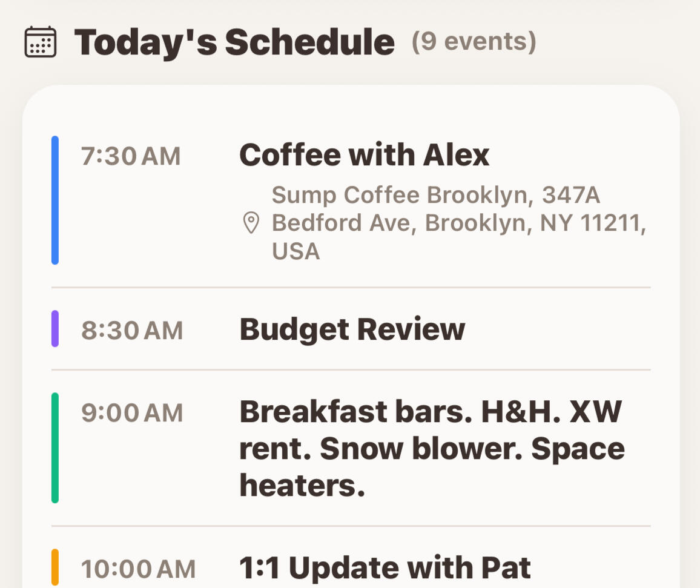Click the calendar icon beside Today's Schedule

41,42
